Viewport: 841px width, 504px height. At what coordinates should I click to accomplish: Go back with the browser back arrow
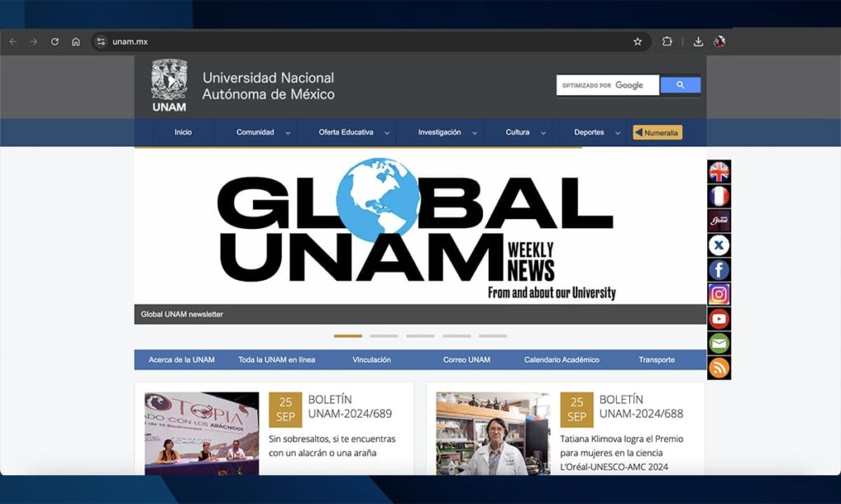(x=13, y=42)
